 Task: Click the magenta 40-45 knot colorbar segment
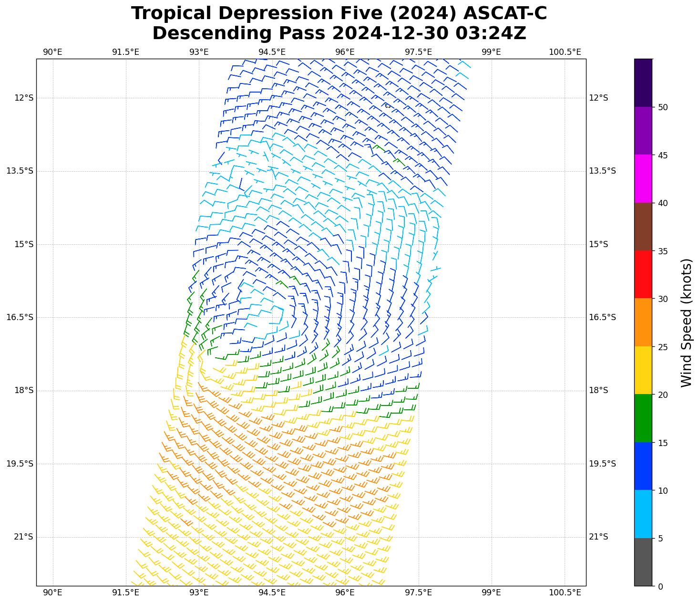(643, 179)
